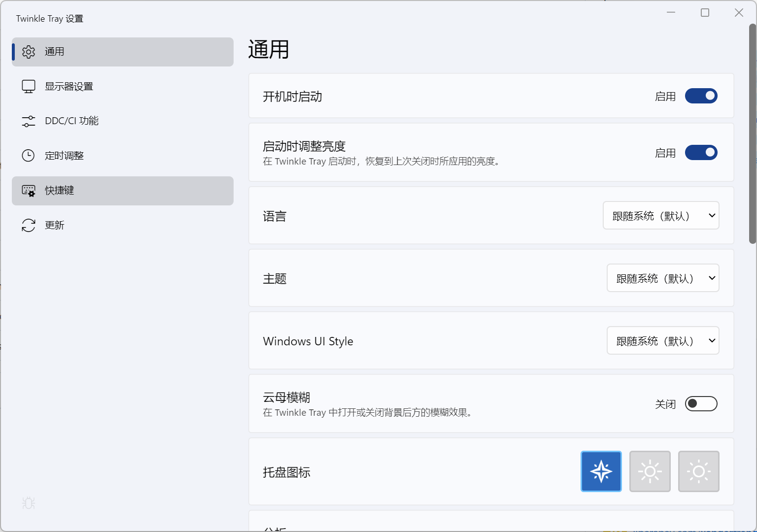
Task: Go to DDC/CI 功能 section
Action: point(123,121)
